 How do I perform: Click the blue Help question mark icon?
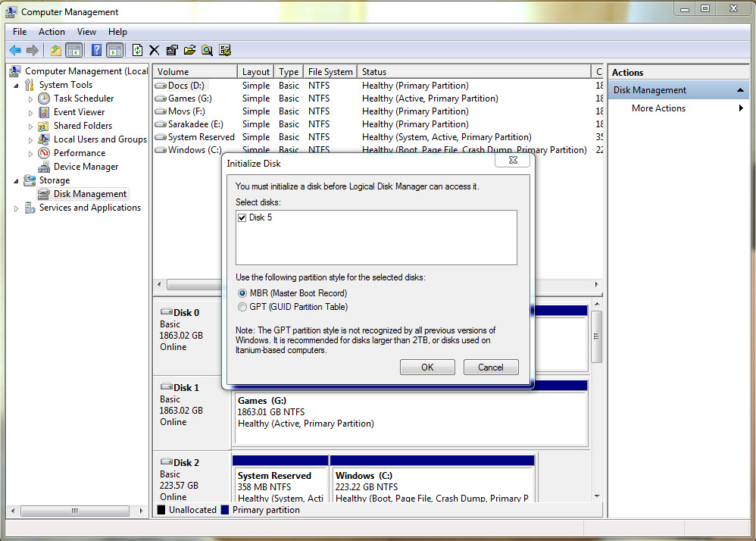96,50
